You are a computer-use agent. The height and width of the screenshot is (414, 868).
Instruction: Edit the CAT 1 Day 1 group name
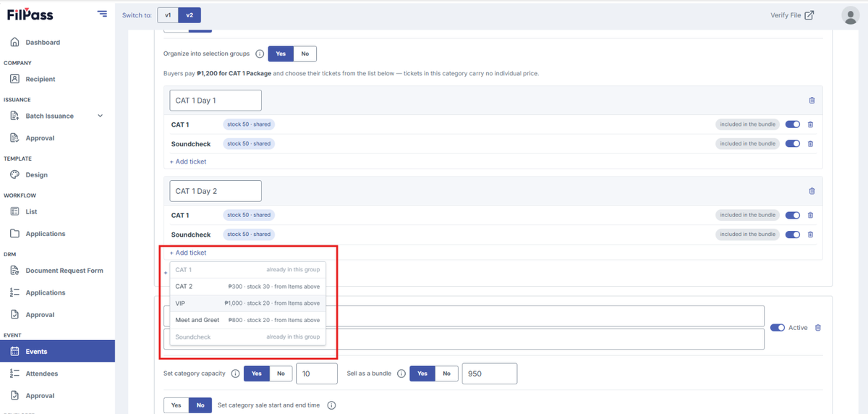pyautogui.click(x=216, y=101)
